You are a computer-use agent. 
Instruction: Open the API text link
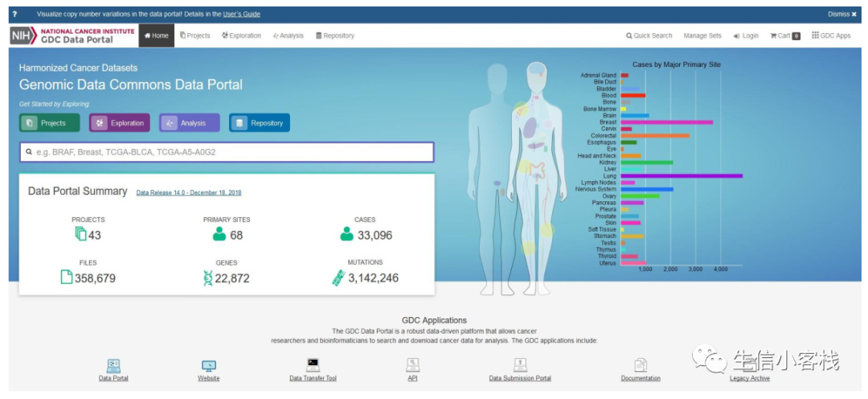tap(412, 379)
